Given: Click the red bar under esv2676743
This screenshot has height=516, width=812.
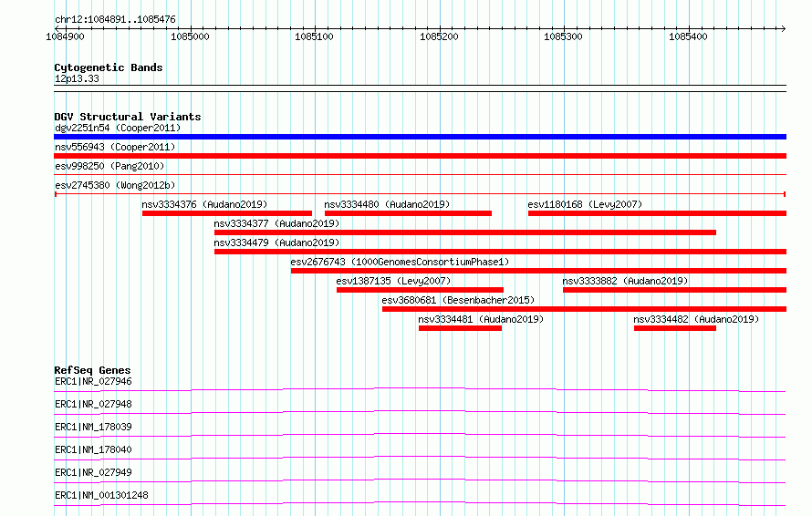Looking at the screenshot, I should click(538, 271).
